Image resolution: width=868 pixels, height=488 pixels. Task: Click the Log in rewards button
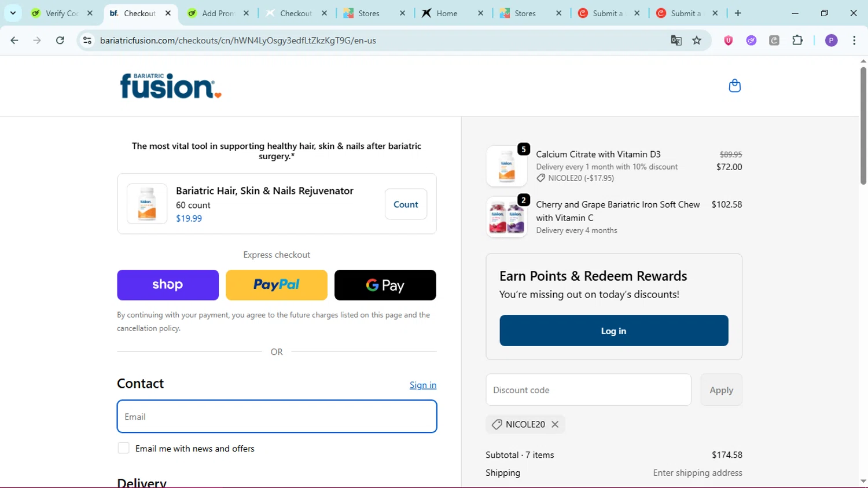(x=614, y=331)
